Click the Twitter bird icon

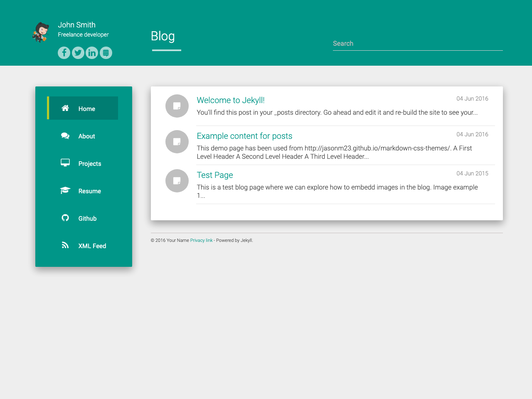coord(78,53)
